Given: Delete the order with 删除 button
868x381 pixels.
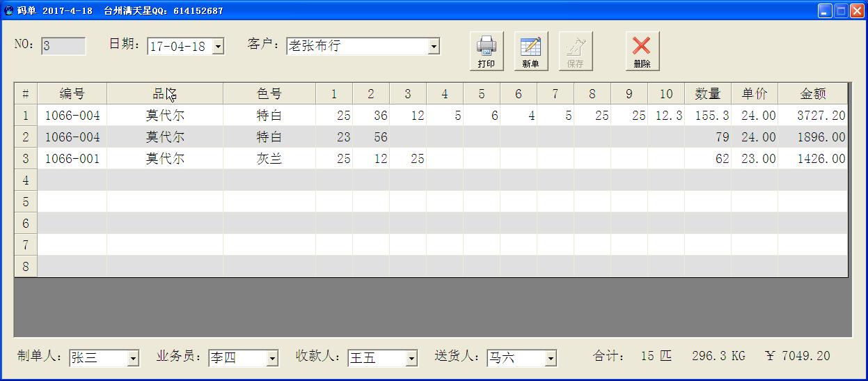Looking at the screenshot, I should (642, 51).
